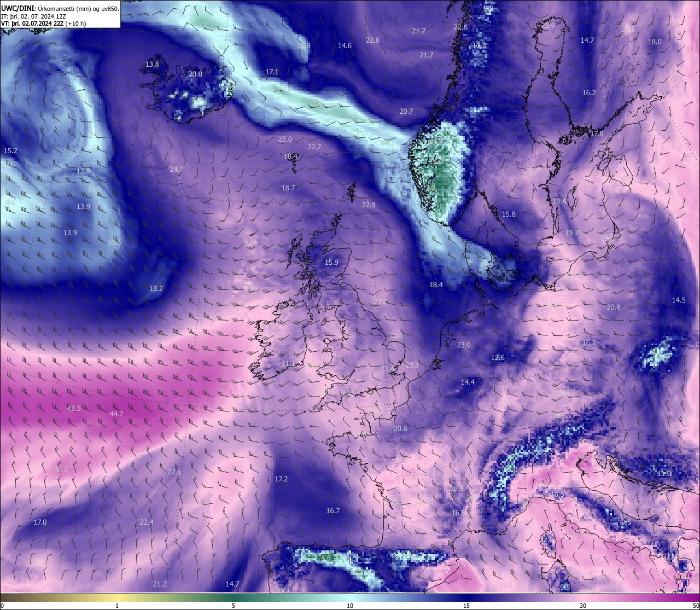Click the color scale label '50'
The height and width of the screenshot is (610, 700).
[x=695, y=606]
